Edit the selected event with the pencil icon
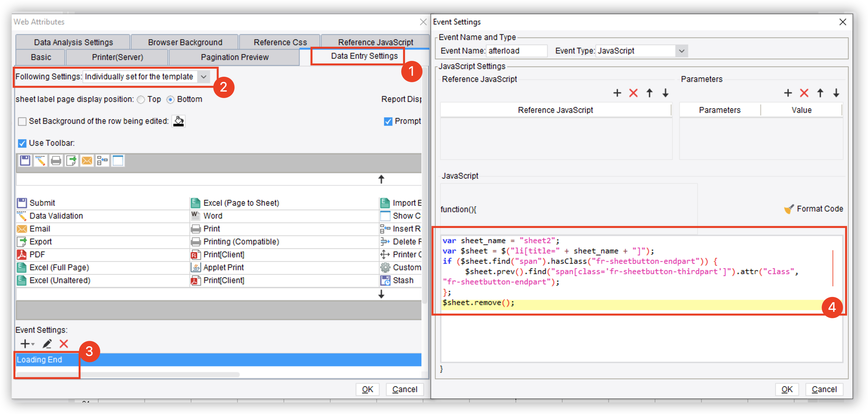This screenshot has width=868, height=414. 47,343
